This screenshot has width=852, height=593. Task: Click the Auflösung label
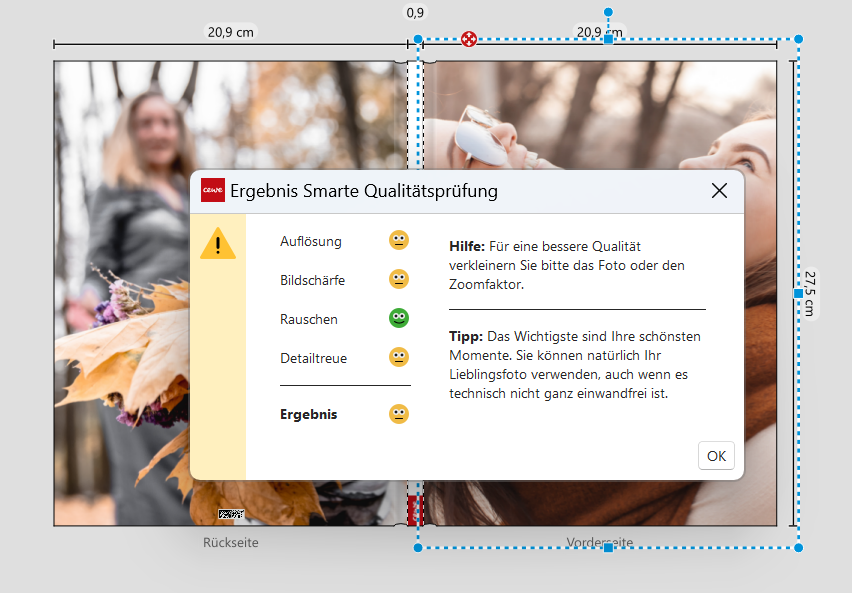point(311,241)
